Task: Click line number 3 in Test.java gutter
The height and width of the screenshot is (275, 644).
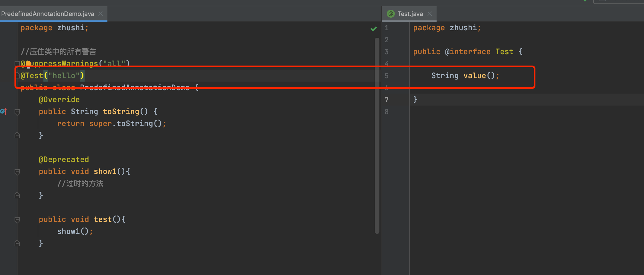Action: [x=387, y=52]
